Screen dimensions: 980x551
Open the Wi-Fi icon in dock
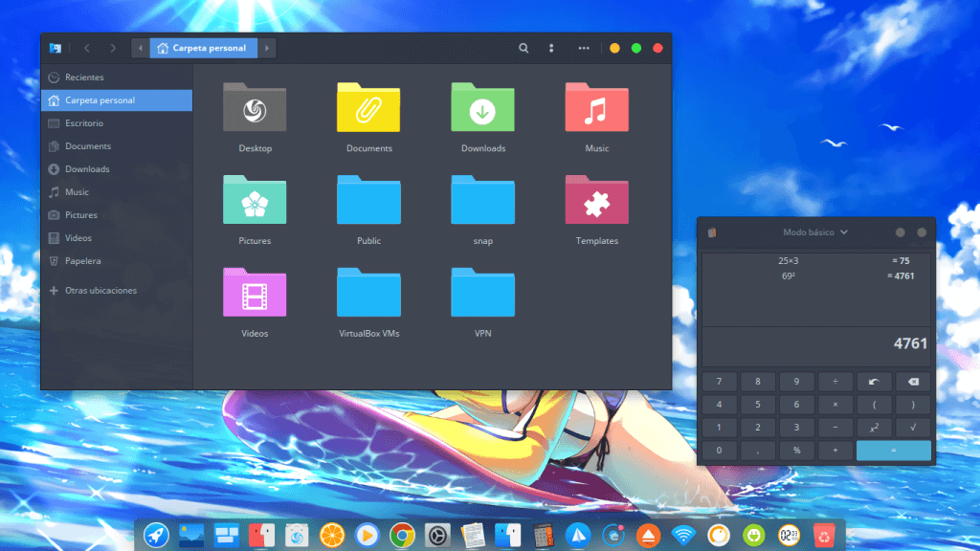[683, 536]
